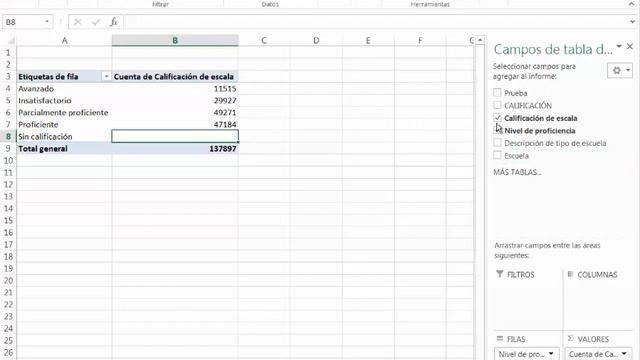The image size is (640, 360).
Task: Select column F header
Action: click(420, 40)
